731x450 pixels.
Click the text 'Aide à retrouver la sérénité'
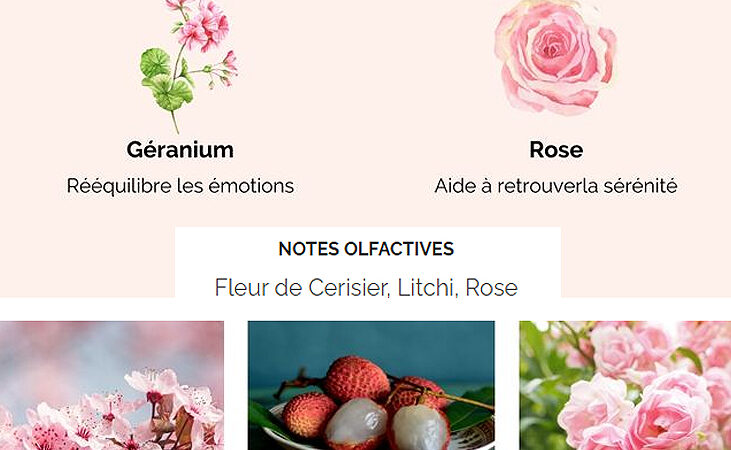point(556,186)
